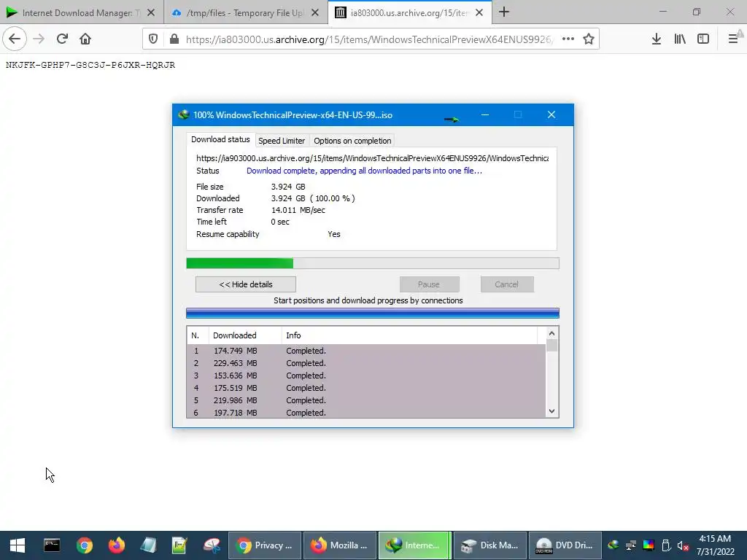747x560 pixels.
Task: View site security padlock details
Action: pos(174,39)
